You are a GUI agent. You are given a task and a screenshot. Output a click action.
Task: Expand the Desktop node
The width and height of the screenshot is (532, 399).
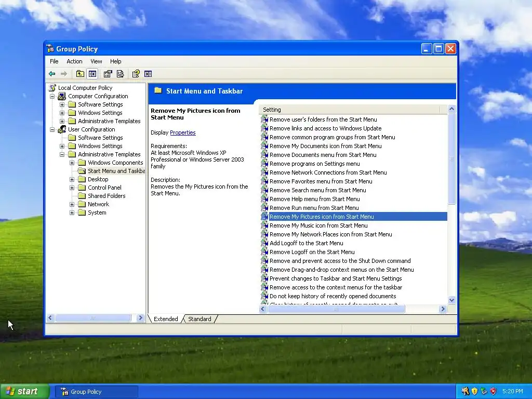(x=72, y=179)
